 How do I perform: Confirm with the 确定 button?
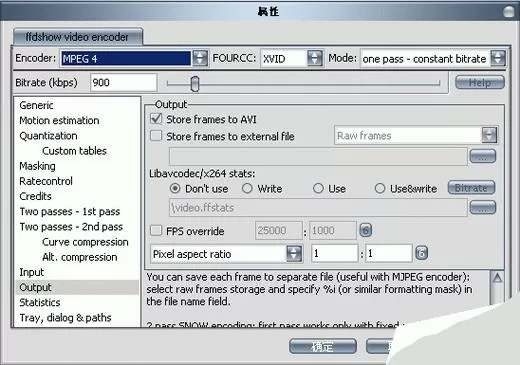(x=323, y=346)
